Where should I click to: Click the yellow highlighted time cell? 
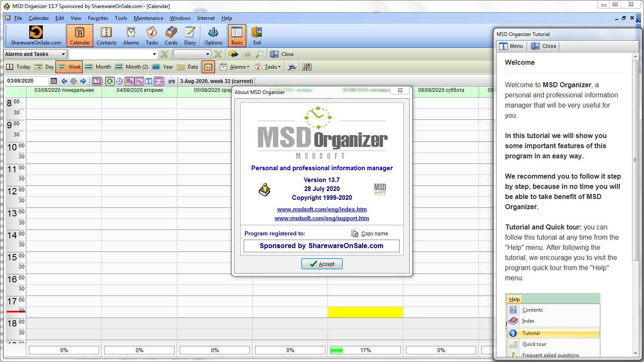click(365, 312)
